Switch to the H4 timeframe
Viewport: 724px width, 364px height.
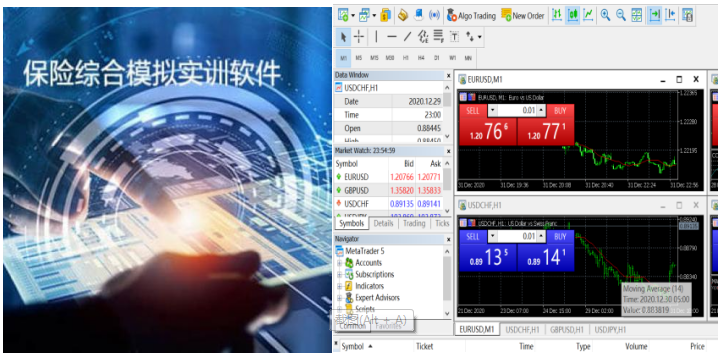pos(421,58)
